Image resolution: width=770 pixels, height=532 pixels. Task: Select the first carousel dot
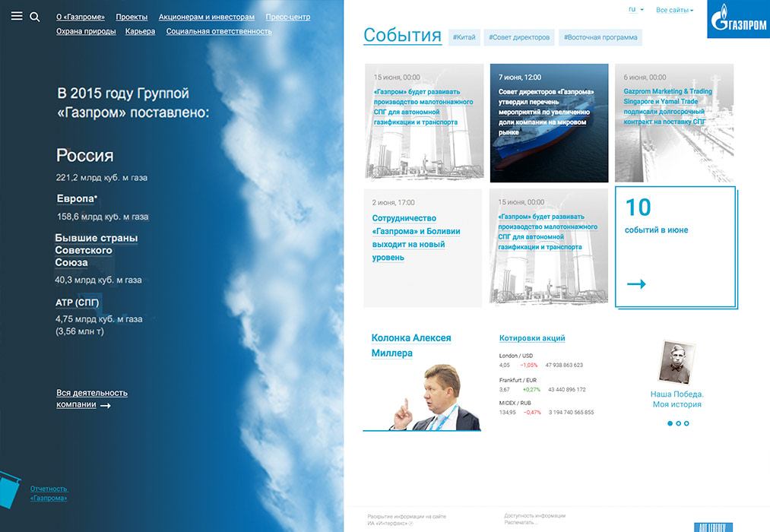coord(670,423)
